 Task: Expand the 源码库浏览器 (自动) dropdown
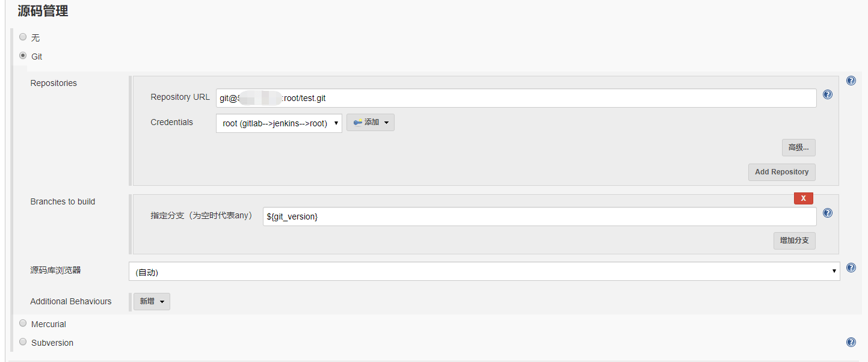pos(484,272)
